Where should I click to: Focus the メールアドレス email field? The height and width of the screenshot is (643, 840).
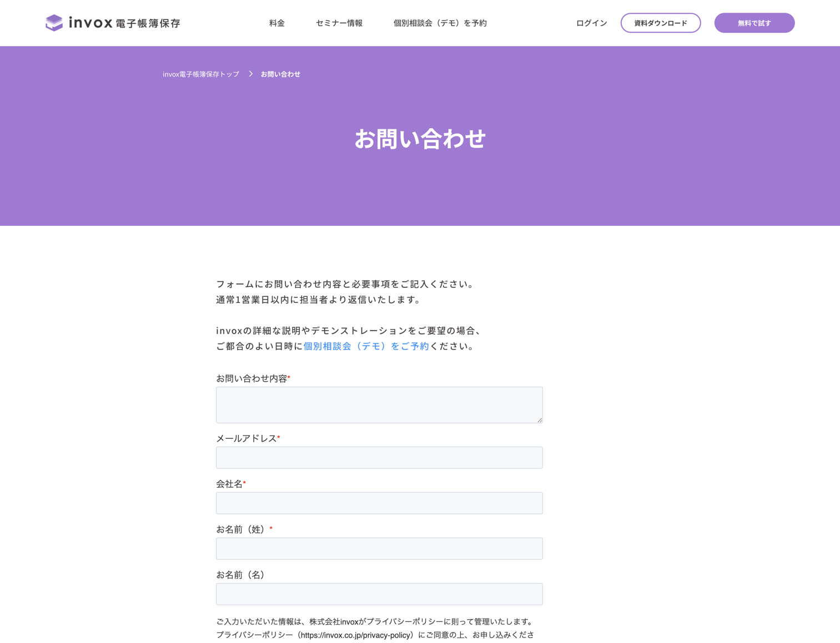pyautogui.click(x=379, y=457)
